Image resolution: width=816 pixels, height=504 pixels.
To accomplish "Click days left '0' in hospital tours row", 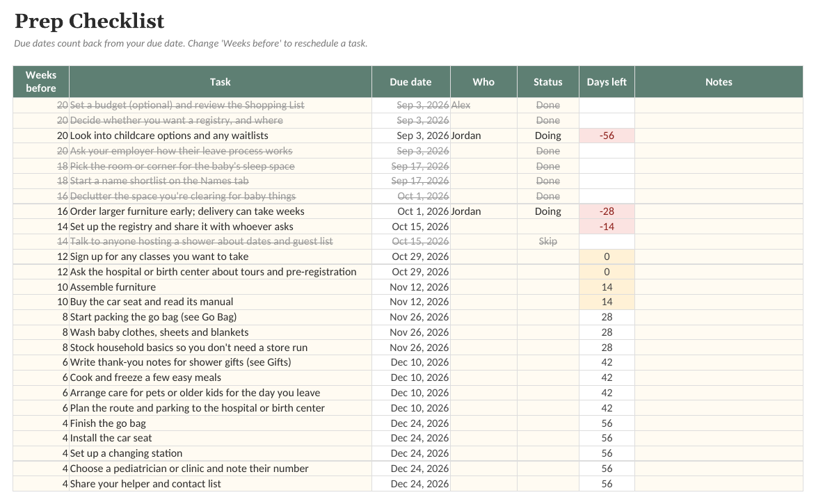I will click(x=607, y=272).
